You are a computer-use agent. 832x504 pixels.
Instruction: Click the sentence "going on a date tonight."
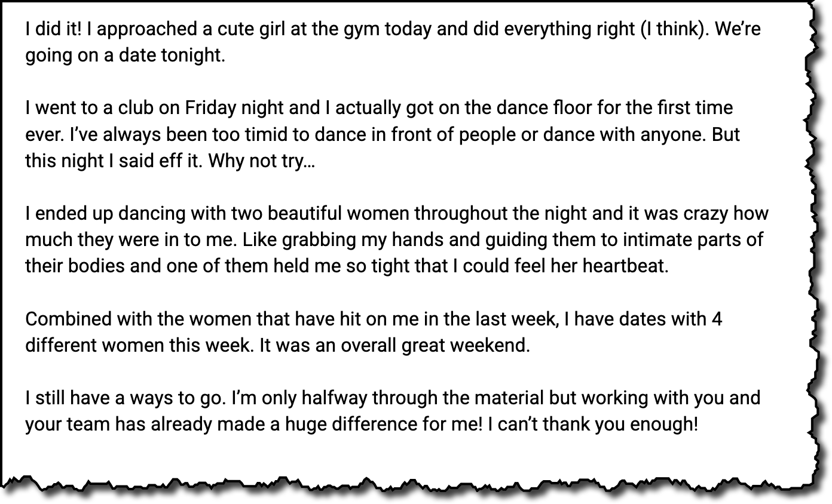125,56
